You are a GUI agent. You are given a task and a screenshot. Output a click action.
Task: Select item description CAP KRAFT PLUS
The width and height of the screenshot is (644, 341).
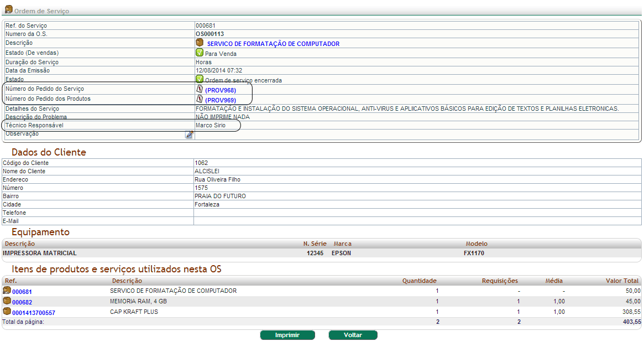coord(134,312)
